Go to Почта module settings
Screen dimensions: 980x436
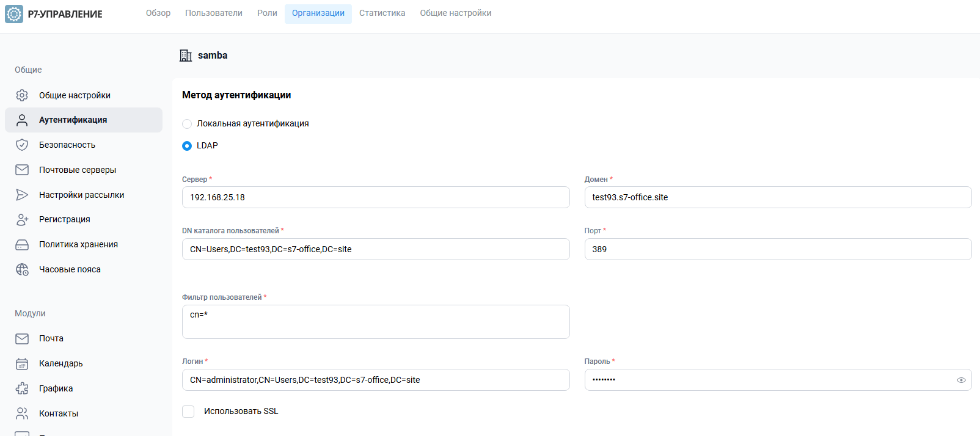pyautogui.click(x=51, y=338)
